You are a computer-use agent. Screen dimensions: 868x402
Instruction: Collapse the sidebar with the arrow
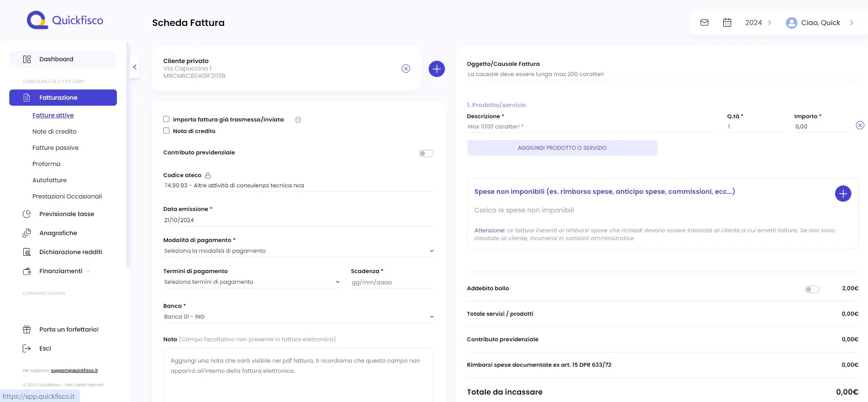tap(135, 67)
